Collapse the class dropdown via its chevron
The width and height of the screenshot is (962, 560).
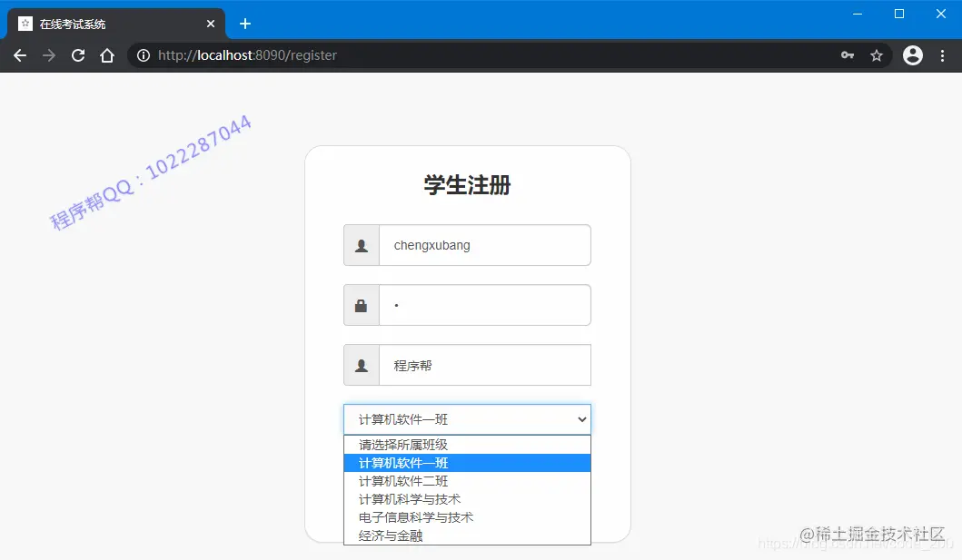(x=581, y=419)
